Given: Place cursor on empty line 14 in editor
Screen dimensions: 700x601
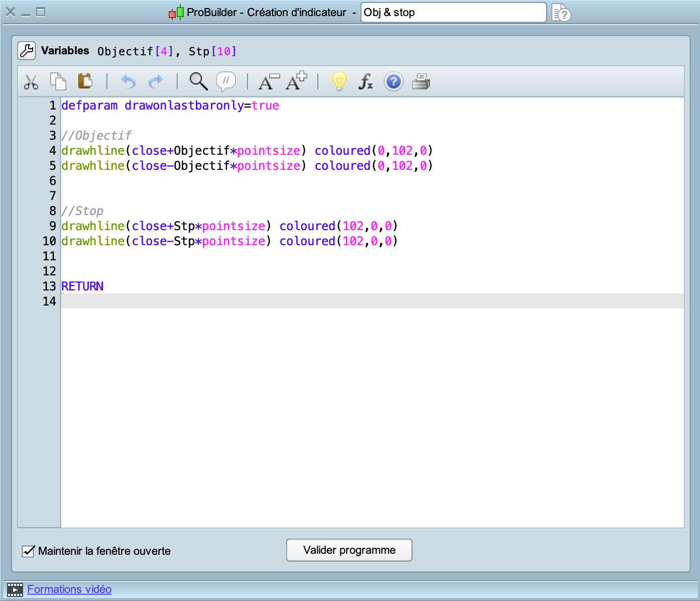Looking at the screenshot, I should 372,302.
